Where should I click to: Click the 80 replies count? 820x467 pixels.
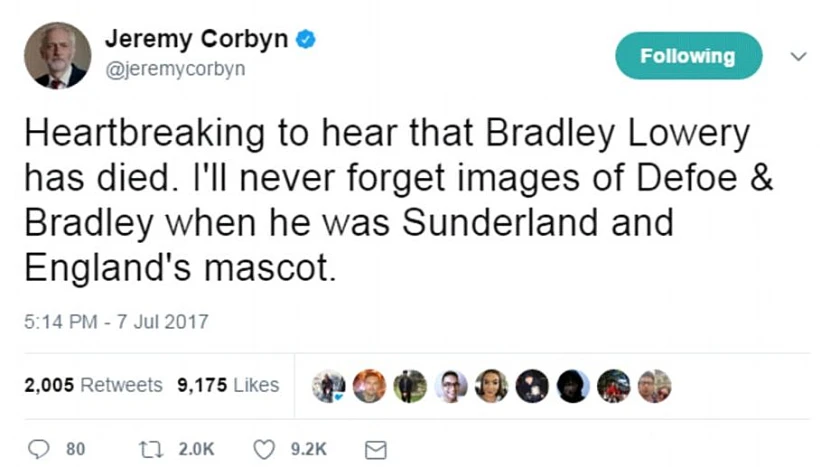click(76, 450)
